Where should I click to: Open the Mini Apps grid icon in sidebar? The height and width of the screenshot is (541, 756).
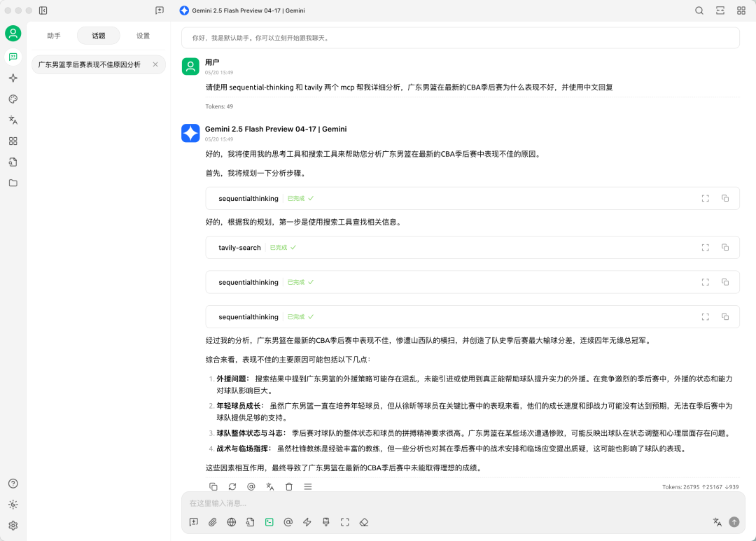[x=13, y=141]
